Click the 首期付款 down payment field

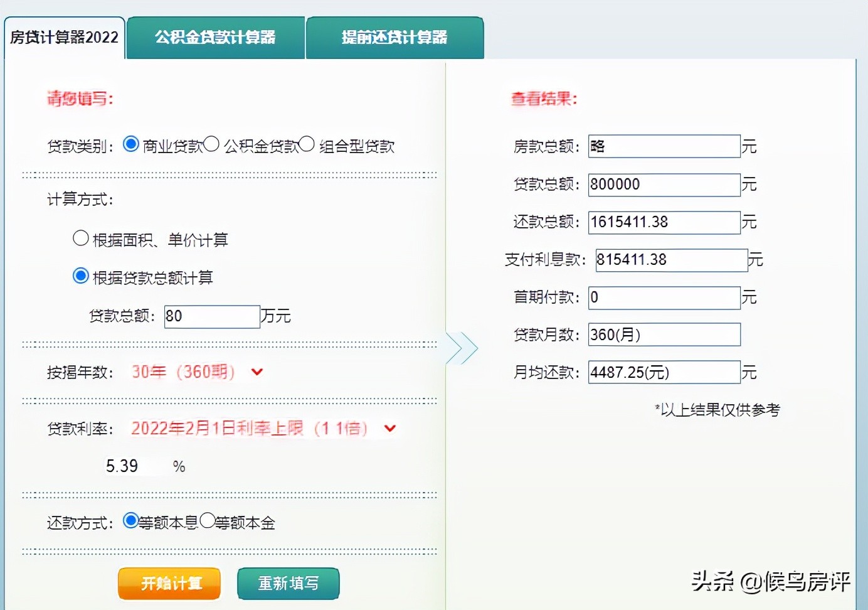663,297
